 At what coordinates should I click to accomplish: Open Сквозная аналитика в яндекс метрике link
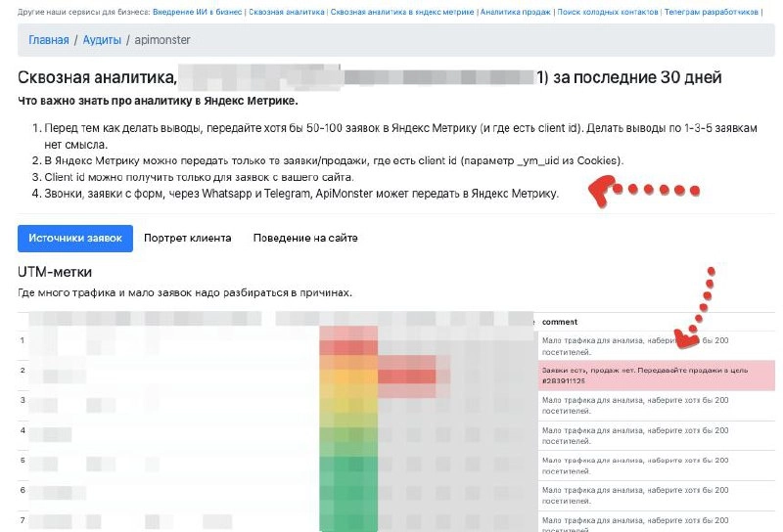point(402,12)
